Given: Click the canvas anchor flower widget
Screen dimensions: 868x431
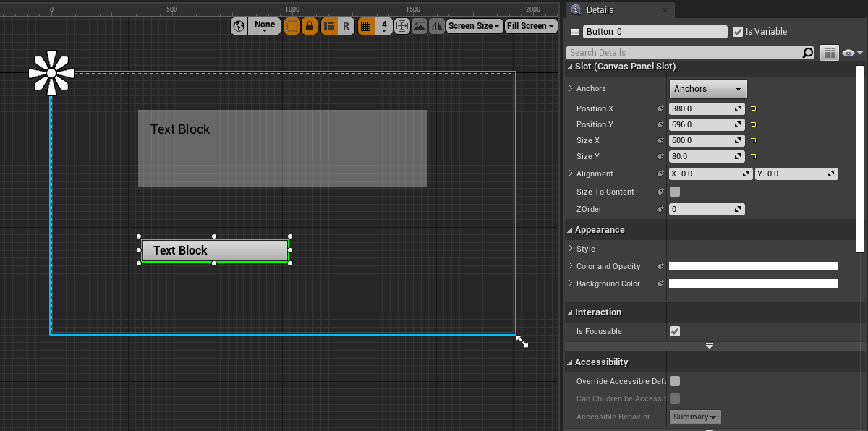Looking at the screenshot, I should 51,73.
